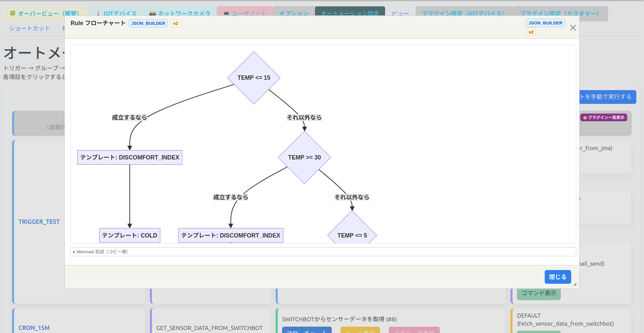Click the TEMP >= 30 decision diamond

click(304, 157)
